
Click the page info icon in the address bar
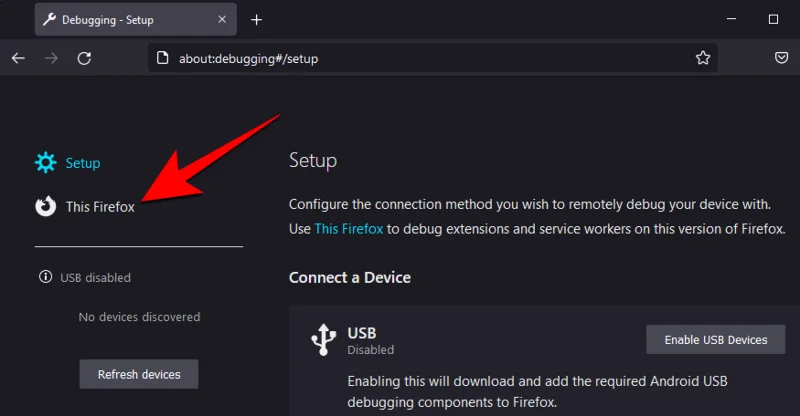[162, 58]
